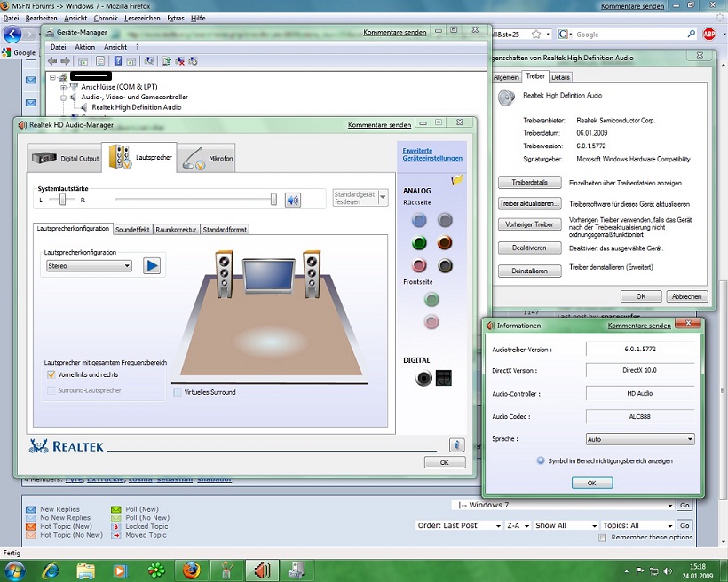Click Treiber aktualisieren... button
Image resolution: width=728 pixels, height=582 pixels.
click(x=530, y=203)
